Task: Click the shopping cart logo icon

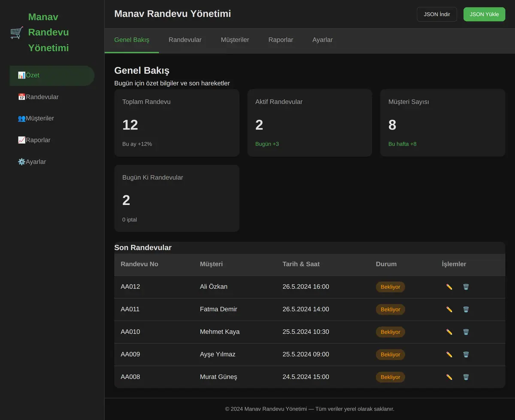Action: point(17,33)
